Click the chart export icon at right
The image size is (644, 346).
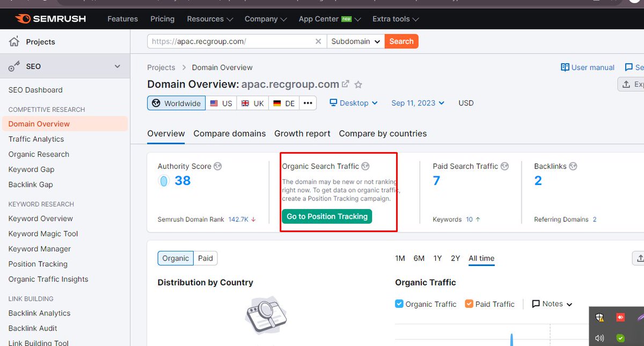pyautogui.click(x=639, y=258)
